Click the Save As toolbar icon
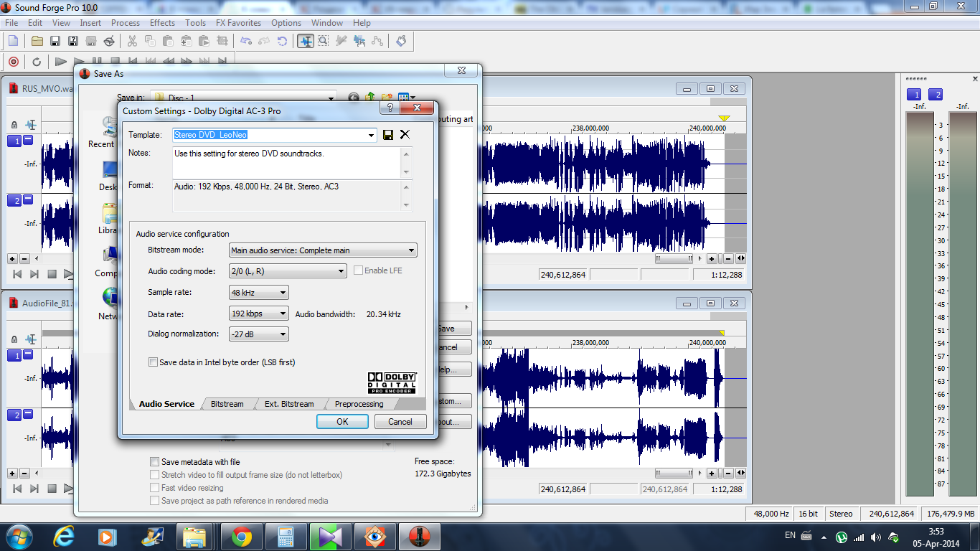The height and width of the screenshot is (551, 980). pyautogui.click(x=72, y=41)
